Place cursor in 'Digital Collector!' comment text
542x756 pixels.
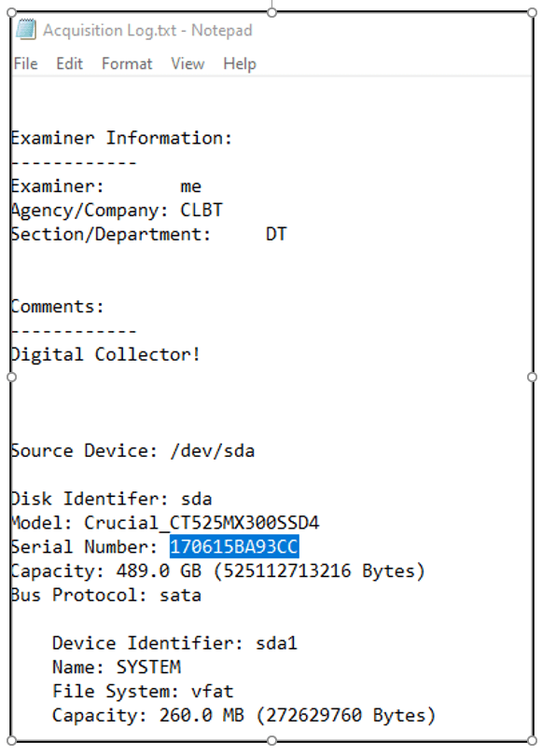pos(105,355)
